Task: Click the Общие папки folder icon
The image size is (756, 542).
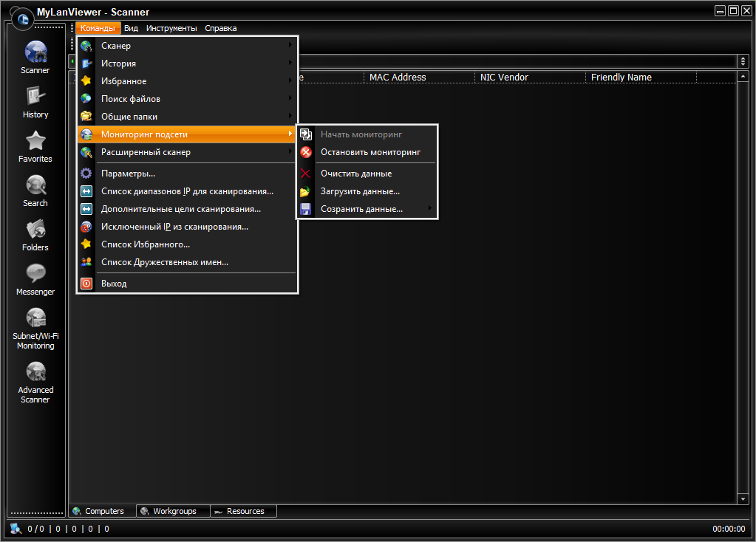Action: point(86,117)
